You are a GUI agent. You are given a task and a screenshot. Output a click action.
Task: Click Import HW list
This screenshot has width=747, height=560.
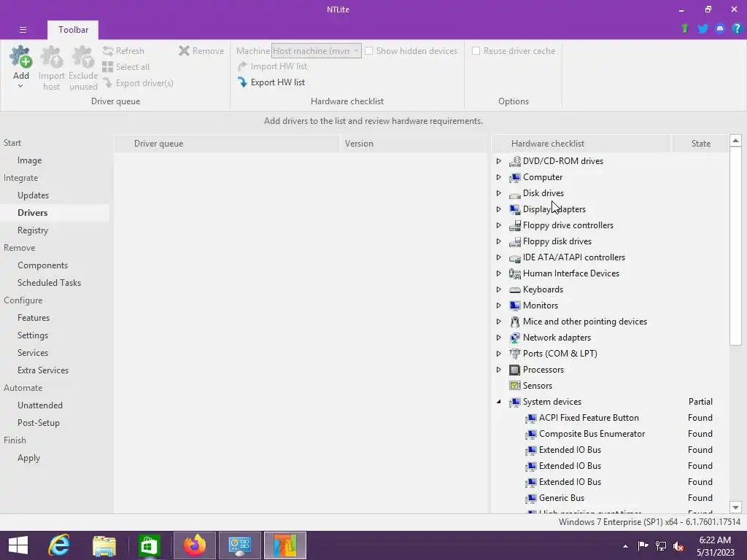273,66
